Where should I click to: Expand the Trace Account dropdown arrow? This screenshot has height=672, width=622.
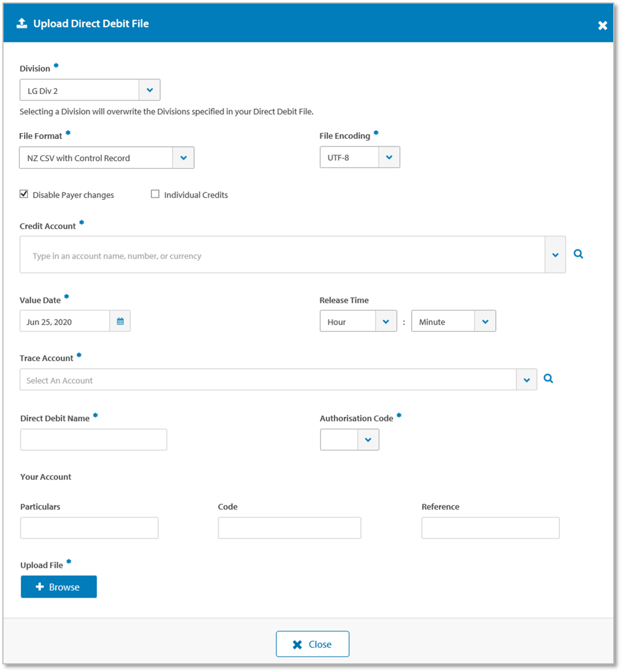pyautogui.click(x=526, y=380)
